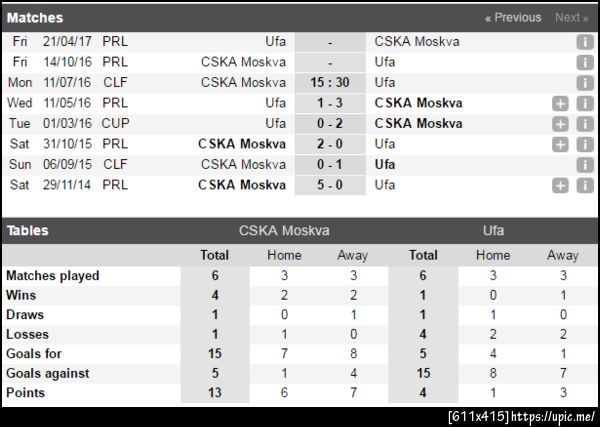Open info icon for 14/10/16 match
The width and height of the screenshot is (600, 427).
pyautogui.click(x=585, y=62)
